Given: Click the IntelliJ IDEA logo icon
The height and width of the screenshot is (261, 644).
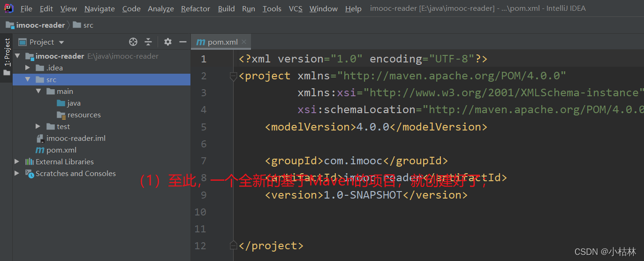Looking at the screenshot, I should pos(9,8).
